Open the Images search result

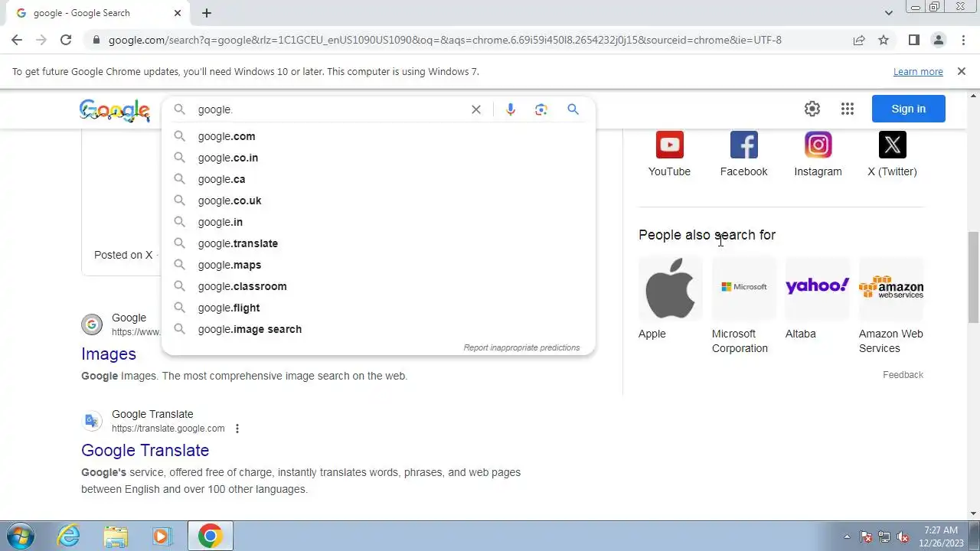coord(109,354)
